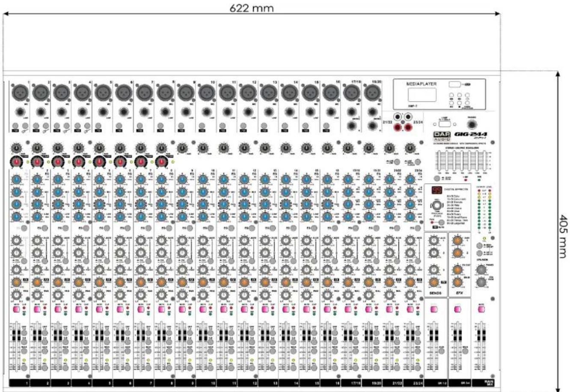Click the blue LOW EQ knob on channel 10
This screenshot has width=570, height=392.
click(x=203, y=216)
